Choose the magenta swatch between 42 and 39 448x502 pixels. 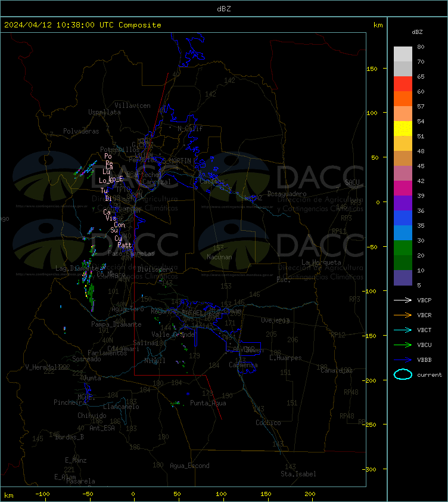[403, 188]
